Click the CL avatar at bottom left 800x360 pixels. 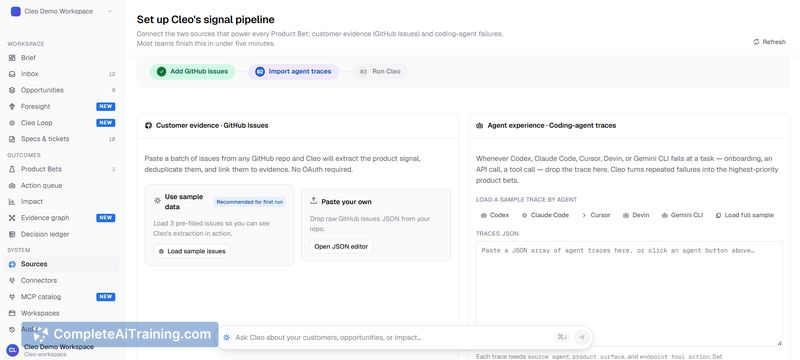tap(12, 350)
